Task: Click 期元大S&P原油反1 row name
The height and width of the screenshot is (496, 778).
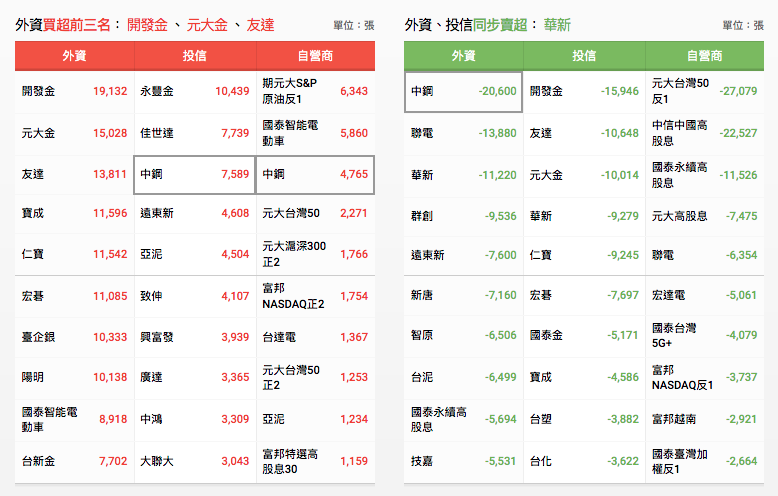Action: (x=290, y=91)
